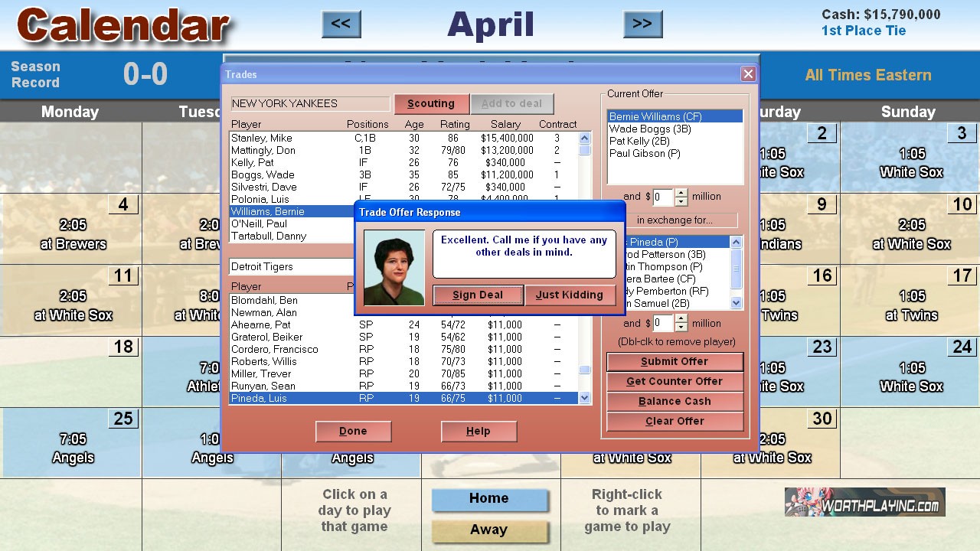Click the general manager portrait
This screenshot has height=551, width=980.
(x=394, y=268)
